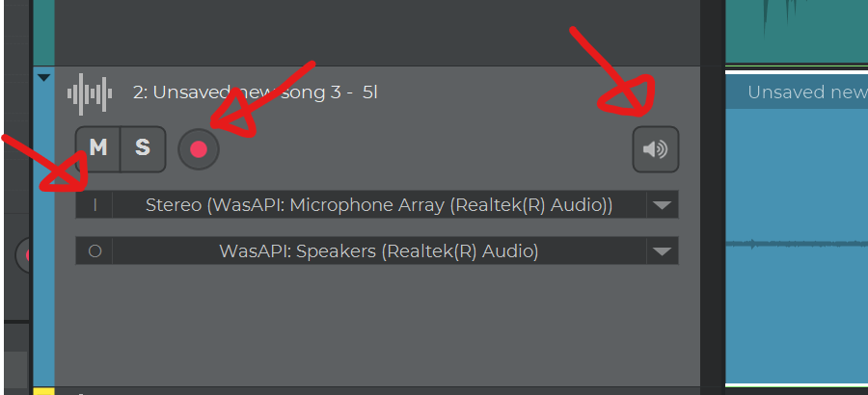Click the teal color strip of the track above

click(43, 32)
